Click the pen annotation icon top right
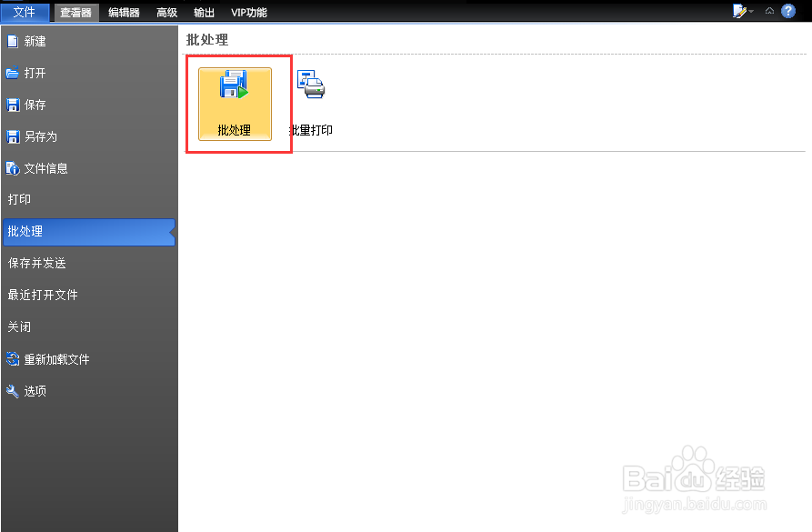The height and width of the screenshot is (532, 812). pos(737,10)
